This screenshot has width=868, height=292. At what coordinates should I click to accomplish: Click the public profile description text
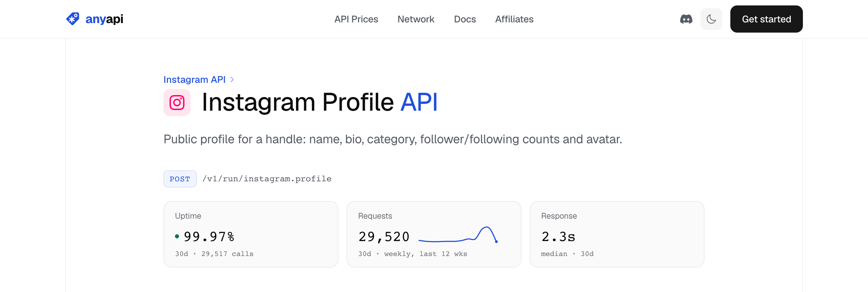click(x=393, y=140)
